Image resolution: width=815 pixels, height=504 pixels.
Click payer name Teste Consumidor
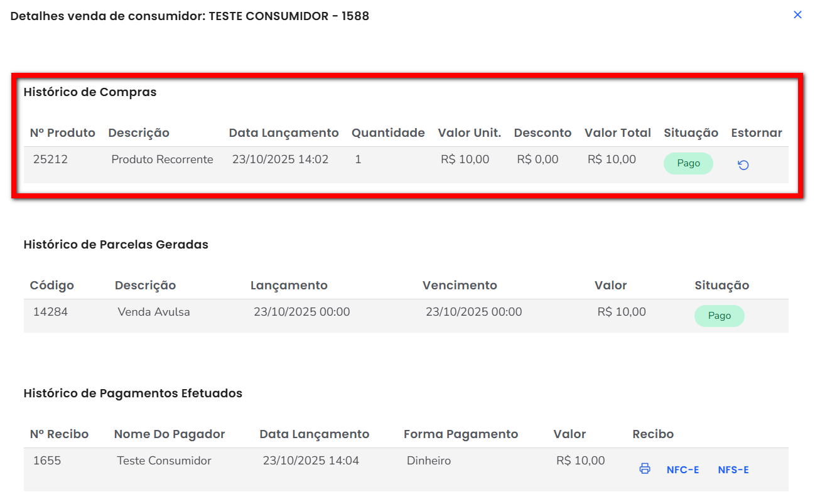pos(164,461)
